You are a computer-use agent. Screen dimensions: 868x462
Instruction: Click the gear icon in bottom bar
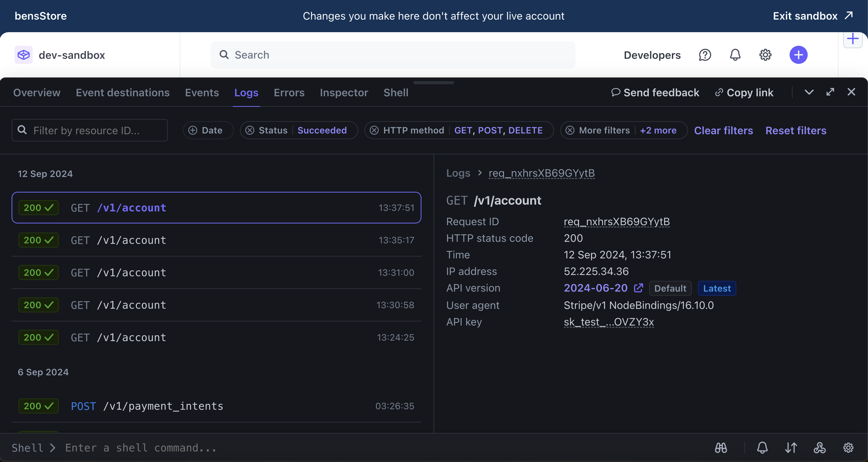point(848,447)
